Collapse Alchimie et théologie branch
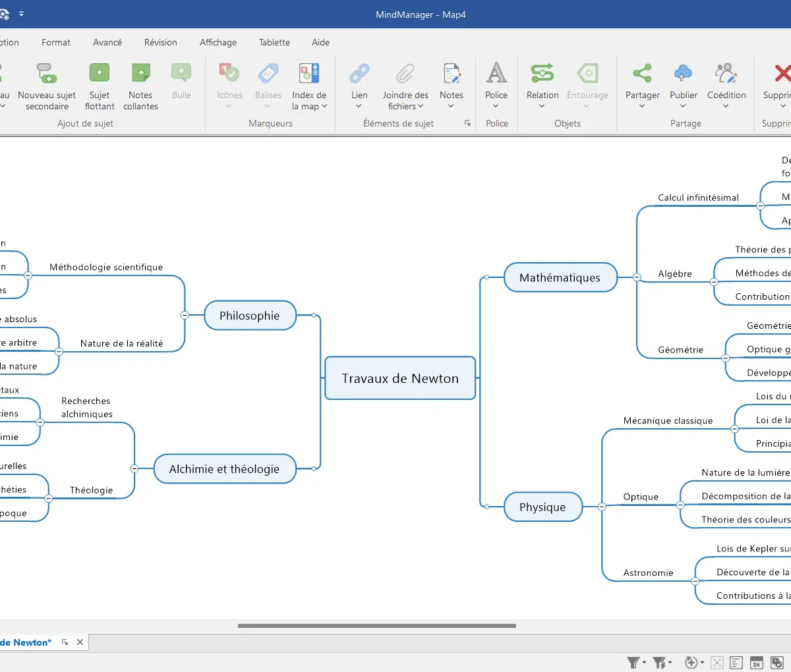The height and width of the screenshot is (672, 791). click(134, 469)
